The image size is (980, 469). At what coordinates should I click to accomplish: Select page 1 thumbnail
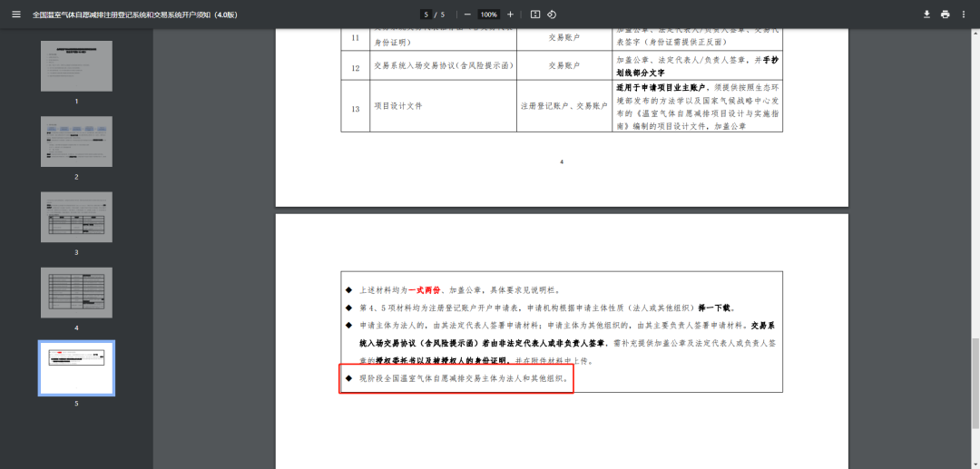76,66
